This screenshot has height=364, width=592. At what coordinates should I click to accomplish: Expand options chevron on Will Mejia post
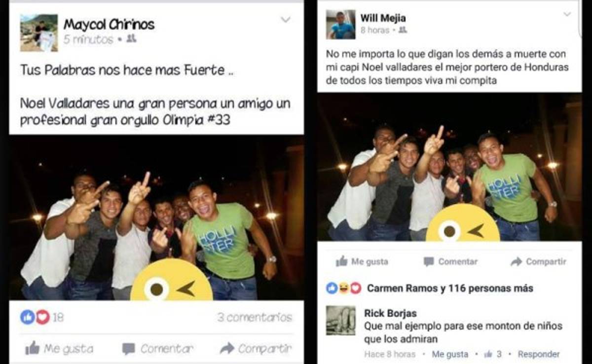[567, 14]
